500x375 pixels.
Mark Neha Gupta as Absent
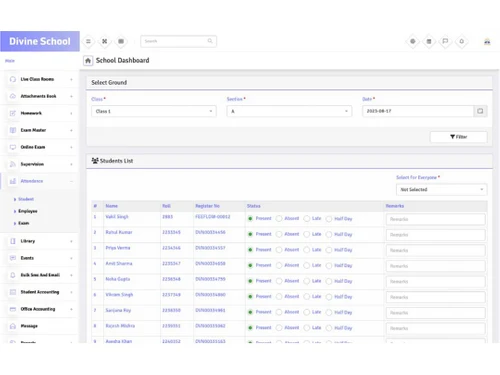coord(279,281)
